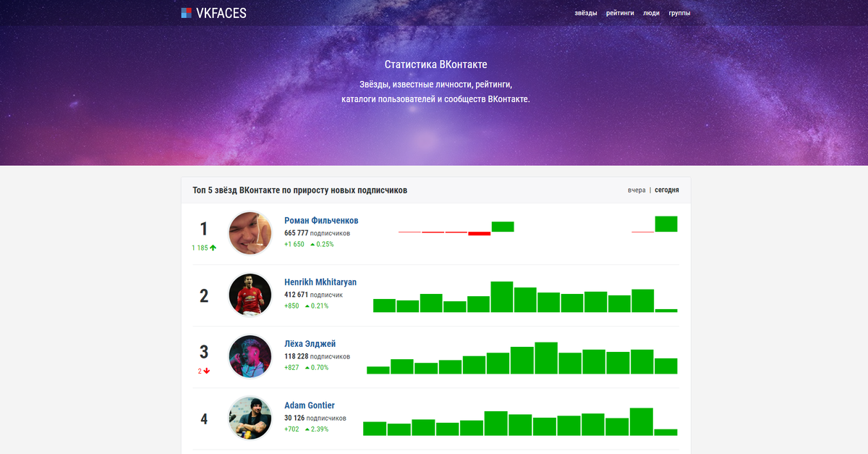This screenshot has width=868, height=454.
Task: Click the +850 growth value
Action: coord(292,306)
